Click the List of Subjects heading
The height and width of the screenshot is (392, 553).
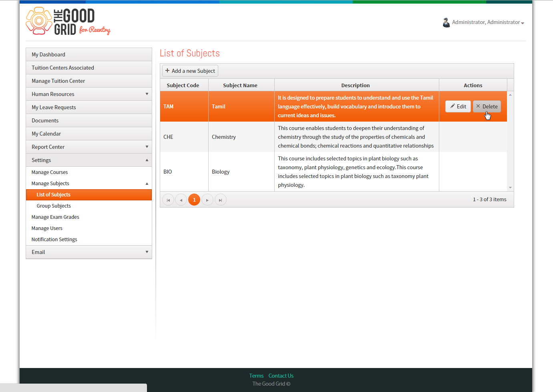190,53
